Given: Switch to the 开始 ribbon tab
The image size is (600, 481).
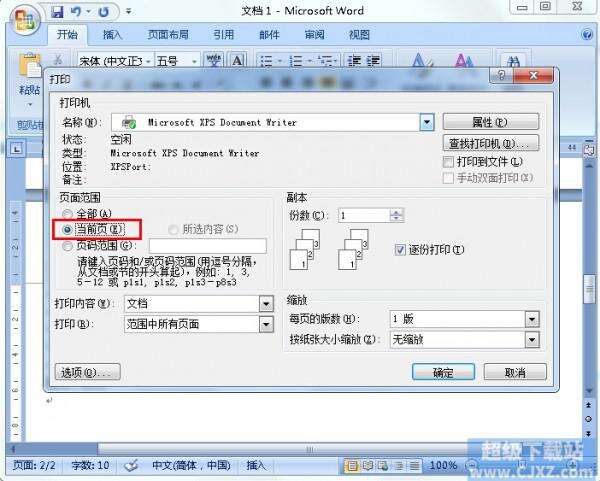Looking at the screenshot, I should (x=67, y=35).
